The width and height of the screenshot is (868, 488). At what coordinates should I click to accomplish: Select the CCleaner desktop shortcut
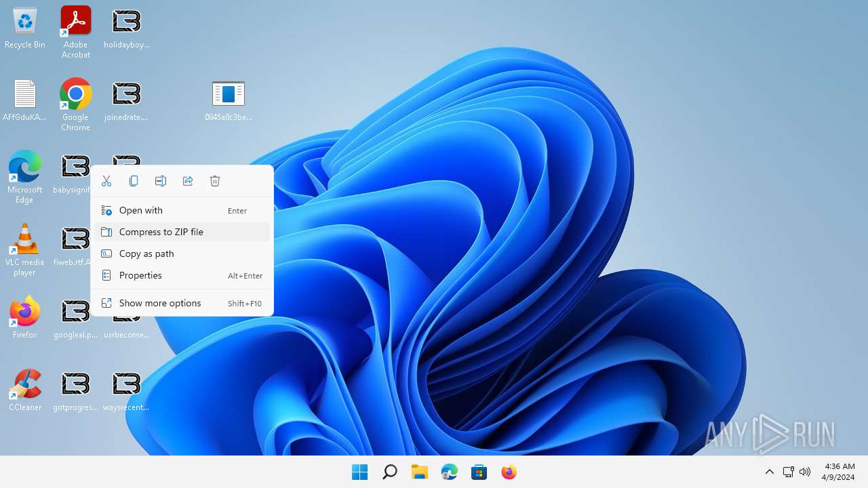(x=25, y=390)
